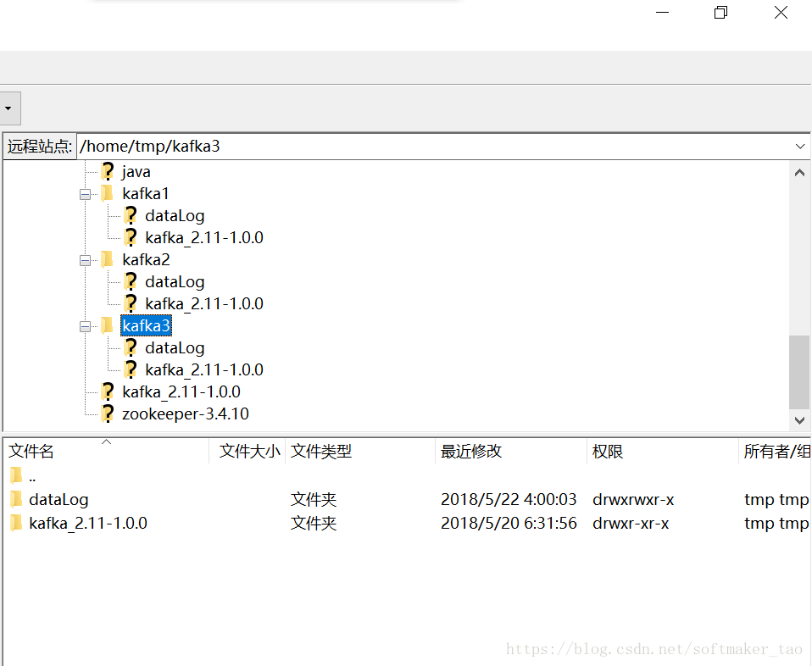This screenshot has height=666, width=812.
Task: Select the kafka1 tree item
Action: (146, 194)
